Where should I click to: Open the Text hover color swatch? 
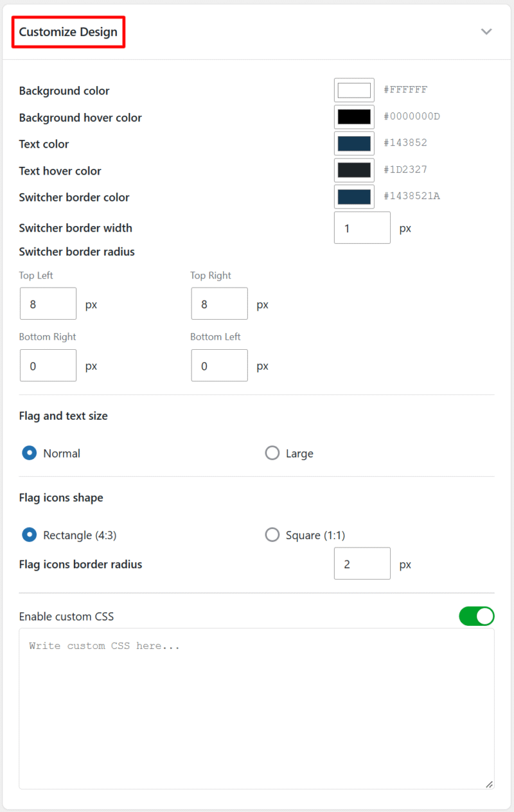354,170
